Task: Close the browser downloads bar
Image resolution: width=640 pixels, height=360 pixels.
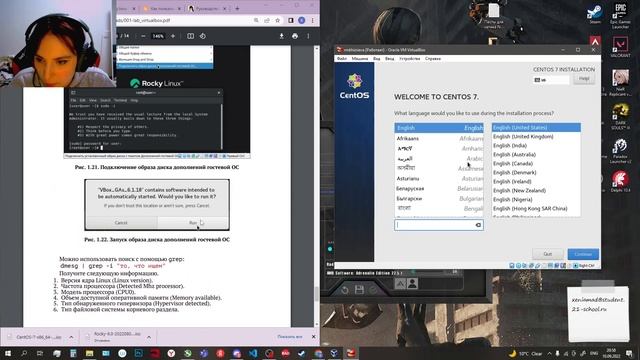Action: pos(313,337)
